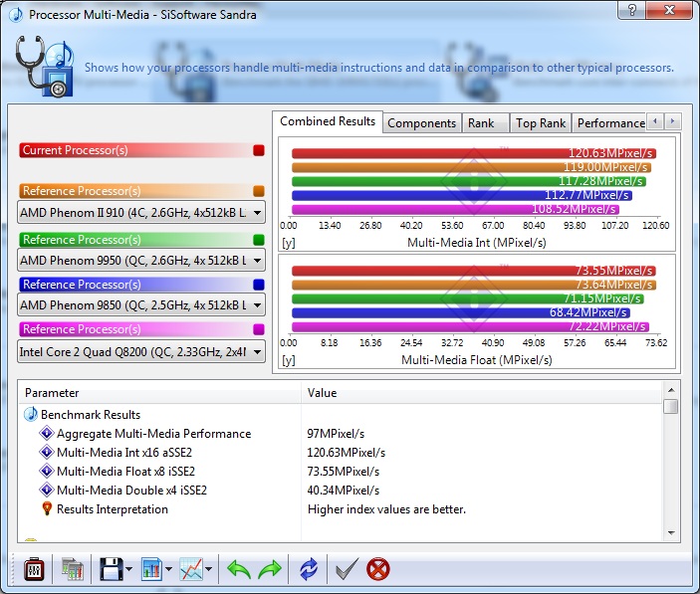Switch to the Performance tab
This screenshot has height=594, width=700.
point(609,123)
